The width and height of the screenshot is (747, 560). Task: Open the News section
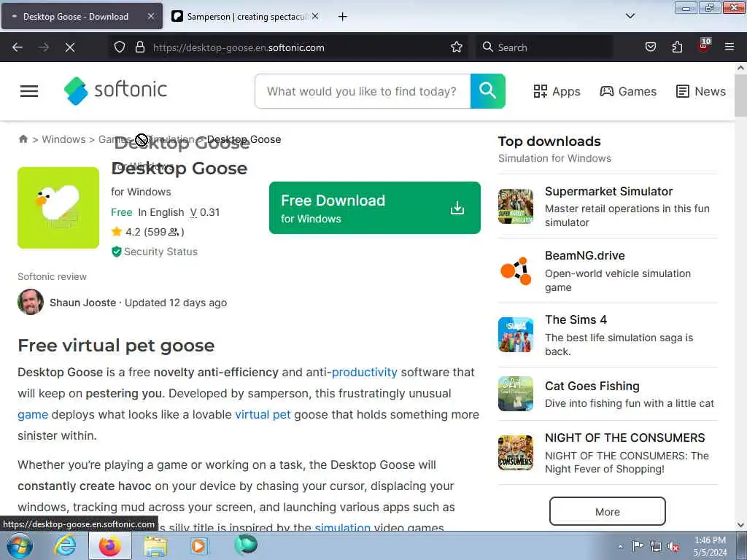[x=701, y=91]
